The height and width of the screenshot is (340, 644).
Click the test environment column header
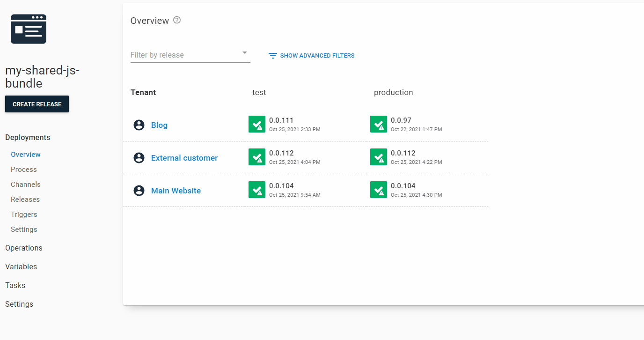click(x=259, y=92)
